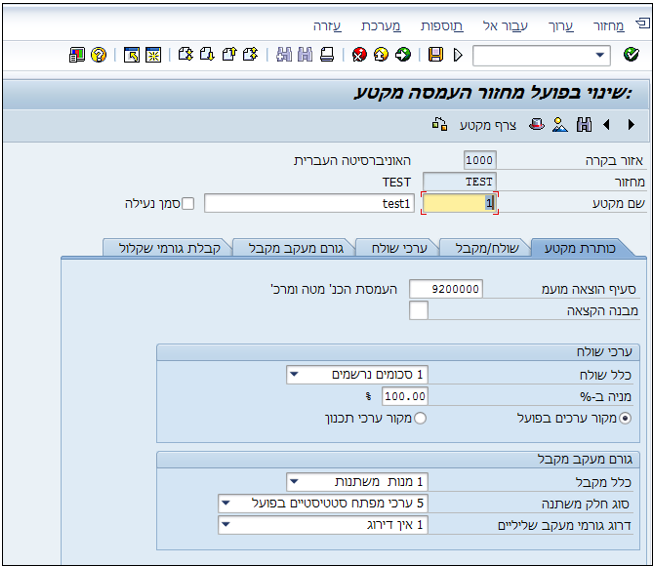Click the window menu icon at top right
This screenshot has height=570, width=657.
pyautogui.click(x=643, y=23)
